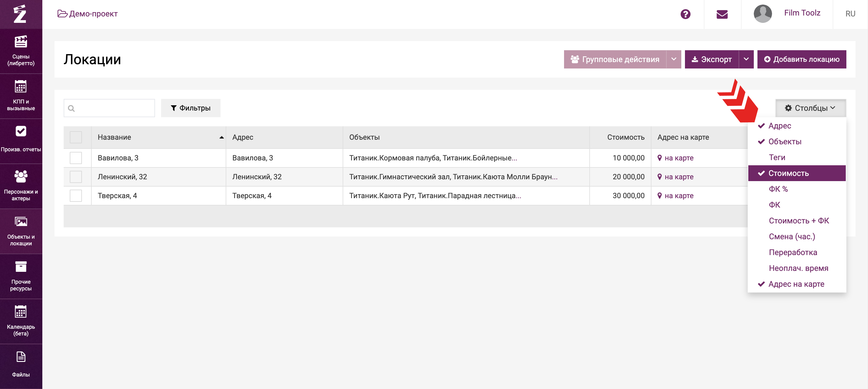Expand the Экспорт dropdown arrow
The width and height of the screenshot is (868, 389).
[746, 59]
